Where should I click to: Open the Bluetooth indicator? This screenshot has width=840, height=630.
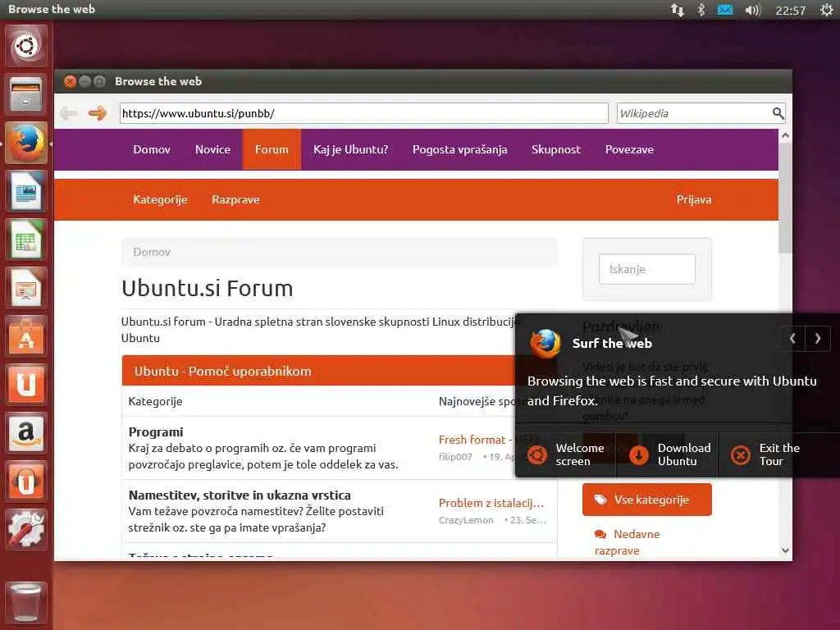click(701, 10)
